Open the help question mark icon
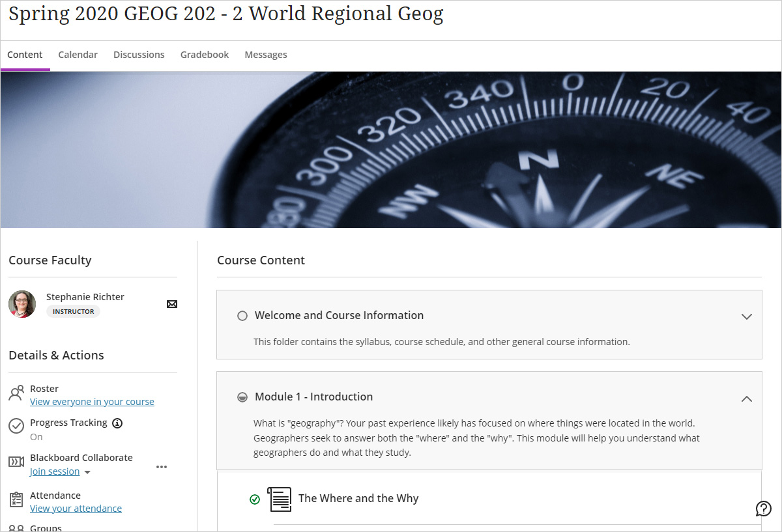The image size is (782, 532). 763,509
